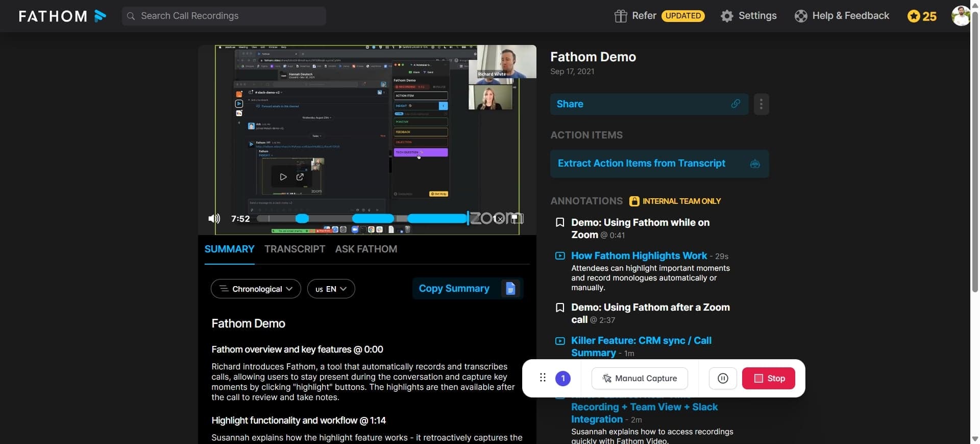
Task: Click the Fathom logo in header
Action: [62, 16]
